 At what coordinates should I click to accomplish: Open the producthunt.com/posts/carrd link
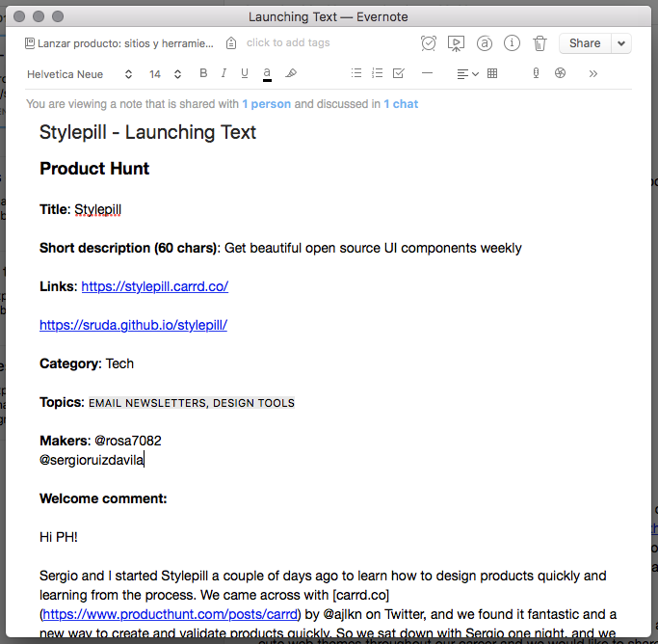[170, 614]
